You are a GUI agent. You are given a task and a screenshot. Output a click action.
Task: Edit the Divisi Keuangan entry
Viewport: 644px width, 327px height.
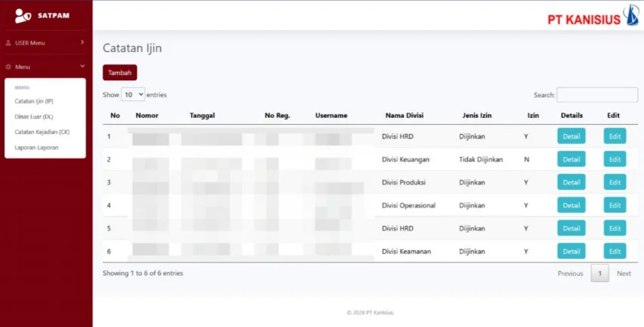(x=615, y=159)
